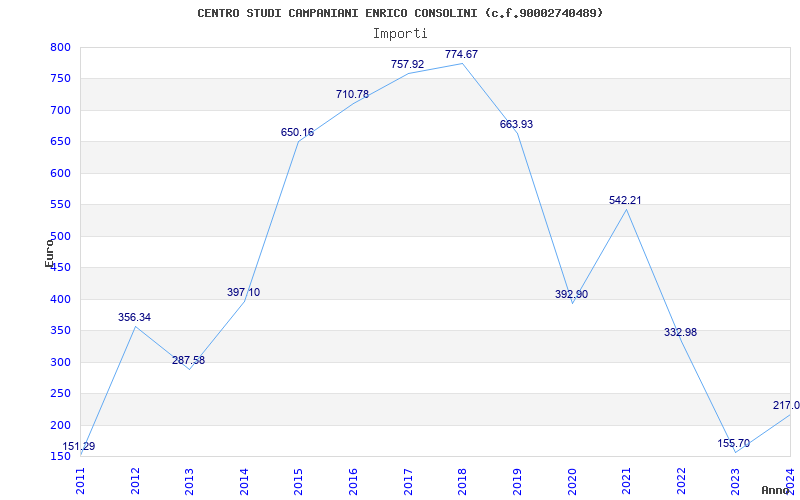800x500 pixels.
Task: Click the 397.10 value label
Action: [x=243, y=292]
